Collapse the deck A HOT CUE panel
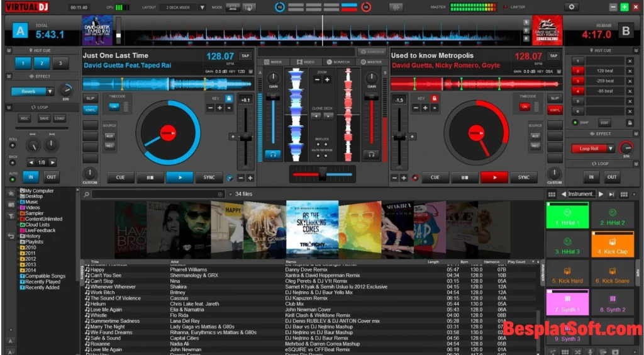Viewport: 644px width, 355px height. click(x=9, y=50)
